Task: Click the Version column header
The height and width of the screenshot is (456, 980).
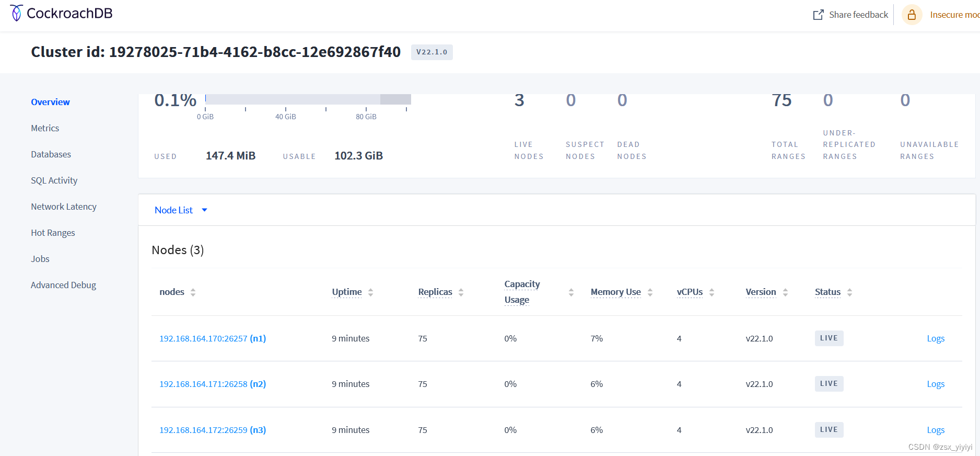Action: coord(761,292)
